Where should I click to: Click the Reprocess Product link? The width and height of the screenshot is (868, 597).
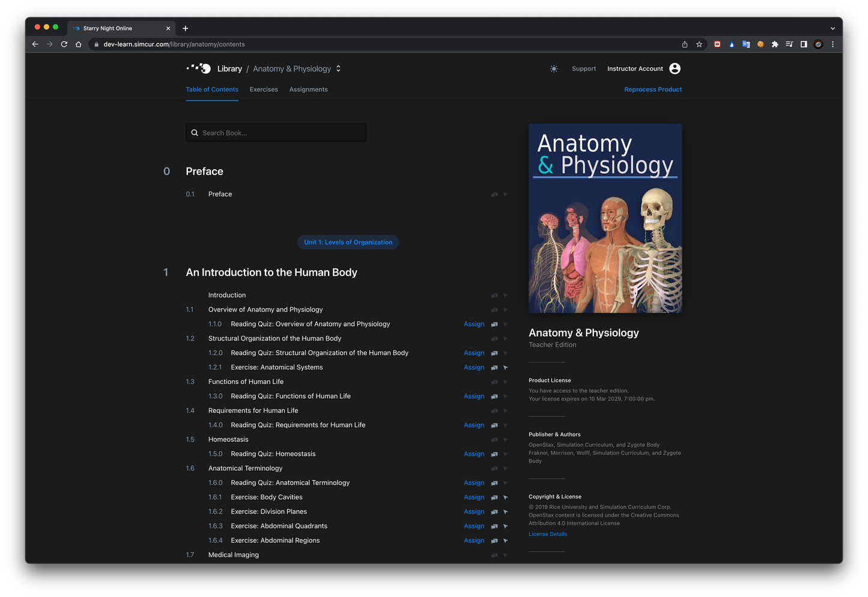pos(653,89)
